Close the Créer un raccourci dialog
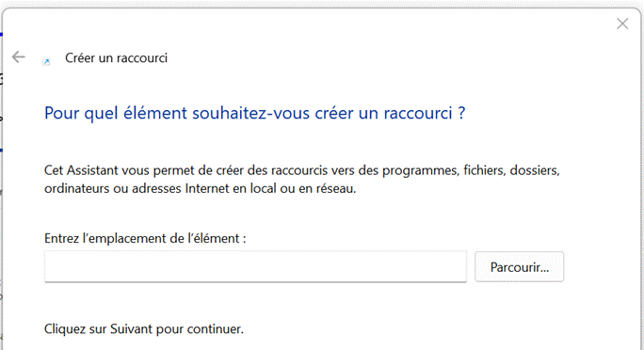 tap(622, 24)
